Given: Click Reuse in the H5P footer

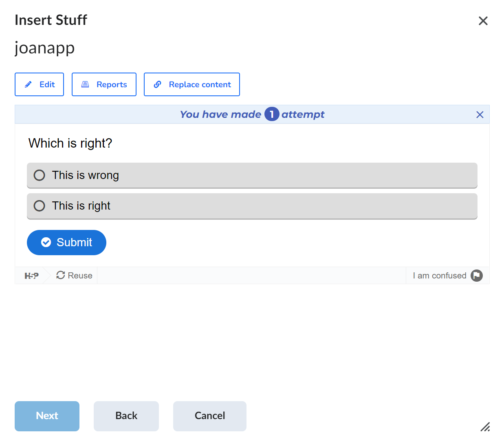Looking at the screenshot, I should [75, 276].
